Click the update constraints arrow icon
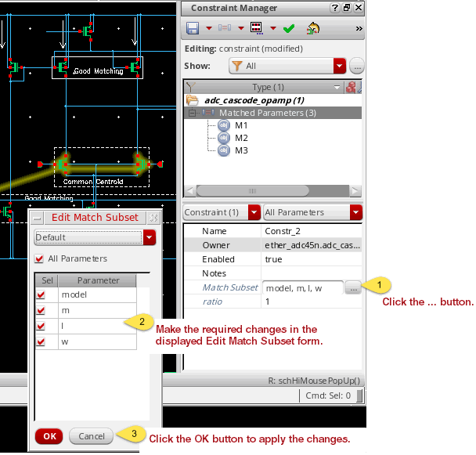This screenshot has height=455, width=476. [313, 29]
